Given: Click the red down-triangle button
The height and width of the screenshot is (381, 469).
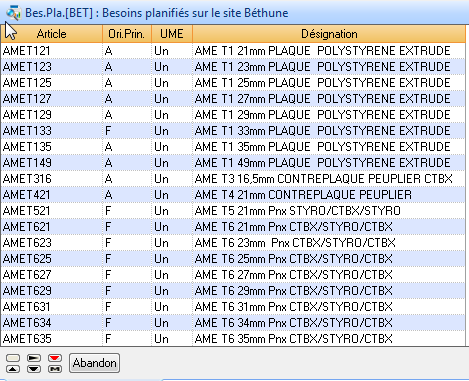Looking at the screenshot, I should click(x=55, y=358).
